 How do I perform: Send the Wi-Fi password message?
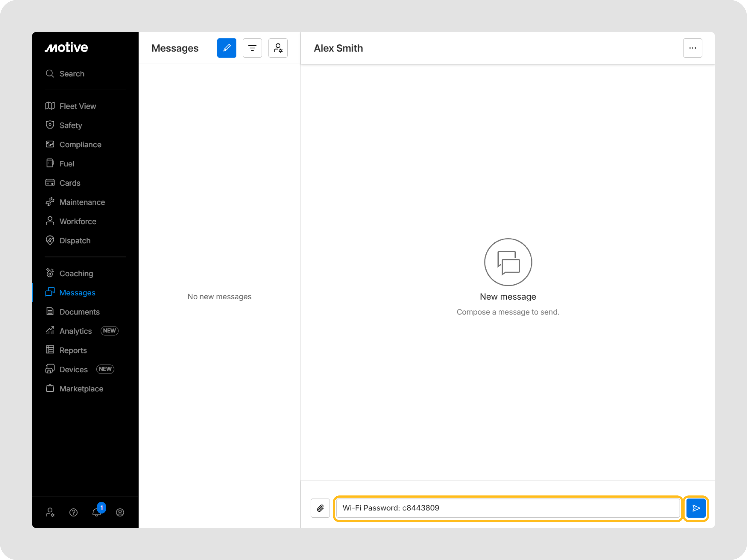click(x=695, y=508)
